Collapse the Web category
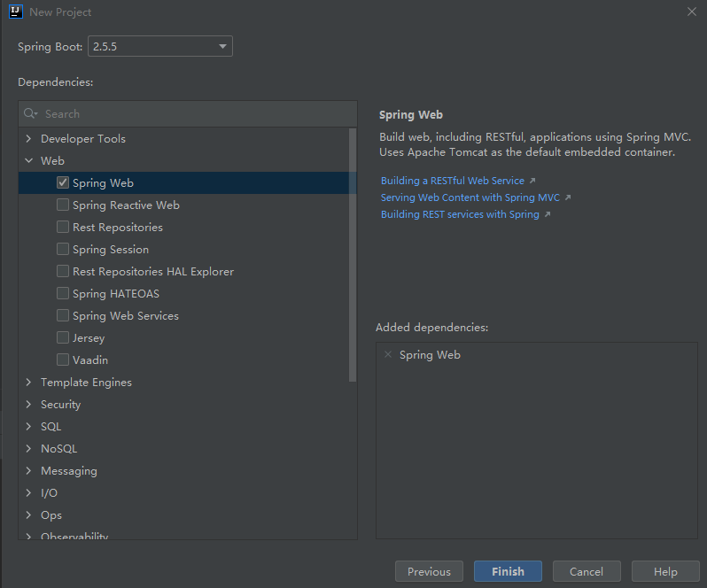The image size is (707, 588). pyautogui.click(x=29, y=161)
